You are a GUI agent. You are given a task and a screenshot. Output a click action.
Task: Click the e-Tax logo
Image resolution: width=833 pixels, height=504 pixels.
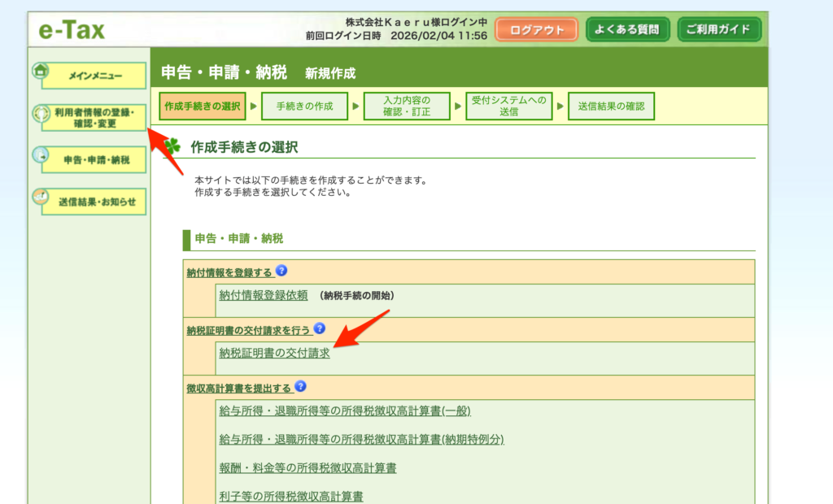point(72,30)
